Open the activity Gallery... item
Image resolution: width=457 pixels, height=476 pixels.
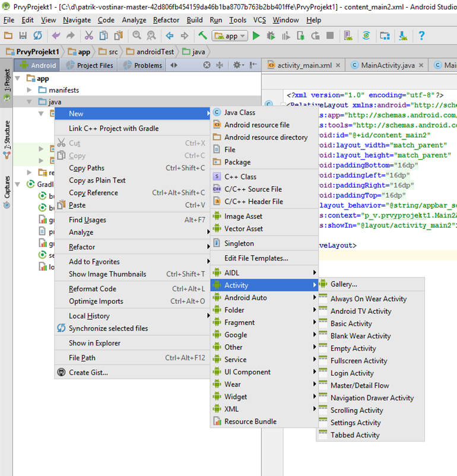click(x=370, y=284)
